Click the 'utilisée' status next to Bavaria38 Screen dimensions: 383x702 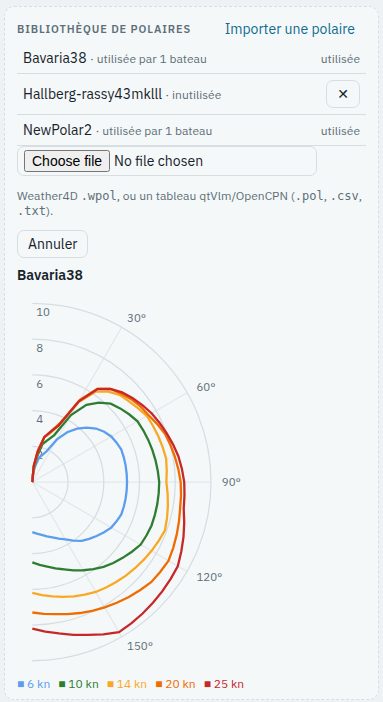click(x=340, y=59)
